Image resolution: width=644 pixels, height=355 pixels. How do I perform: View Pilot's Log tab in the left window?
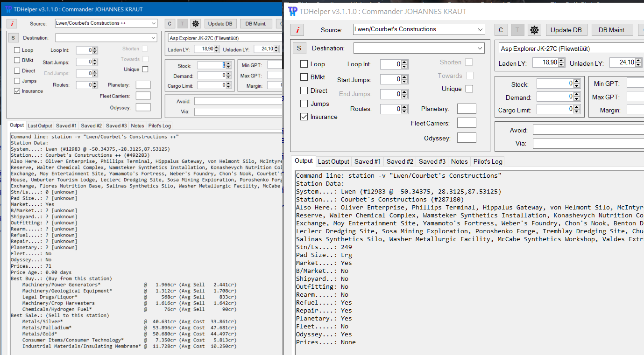160,125
